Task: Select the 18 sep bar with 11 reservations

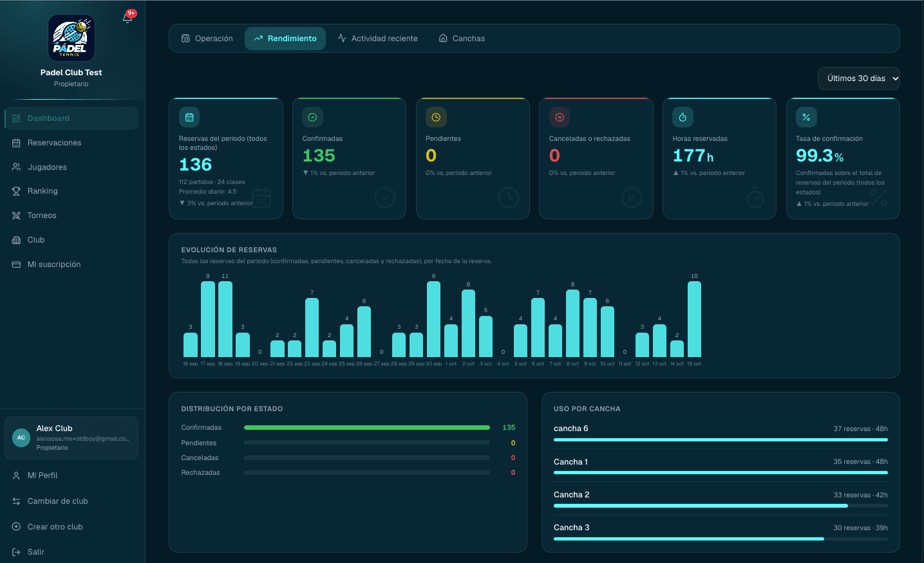Action: [225, 319]
